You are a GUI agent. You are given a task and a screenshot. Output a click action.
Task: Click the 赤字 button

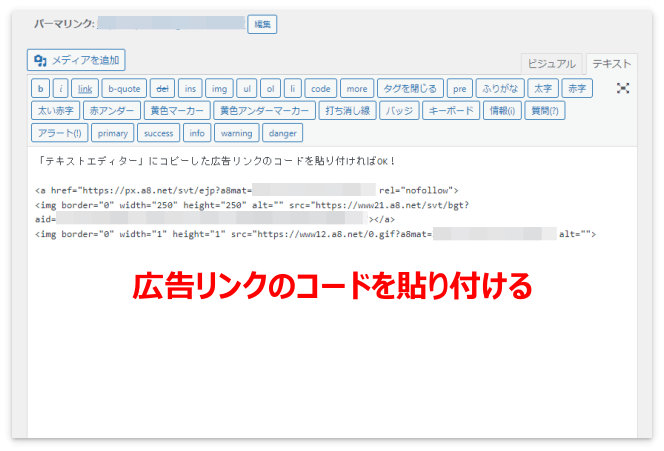pyautogui.click(x=577, y=89)
